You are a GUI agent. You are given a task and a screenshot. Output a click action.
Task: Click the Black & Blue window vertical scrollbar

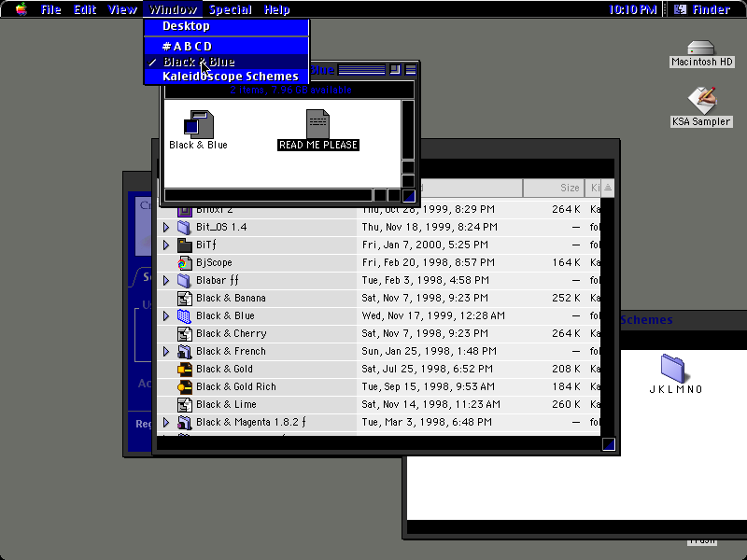coord(408,130)
